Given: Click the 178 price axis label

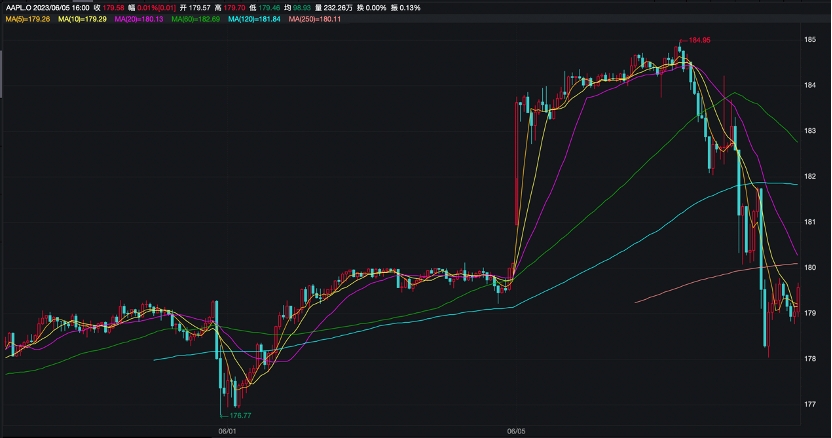Looking at the screenshot, I should coord(810,359).
